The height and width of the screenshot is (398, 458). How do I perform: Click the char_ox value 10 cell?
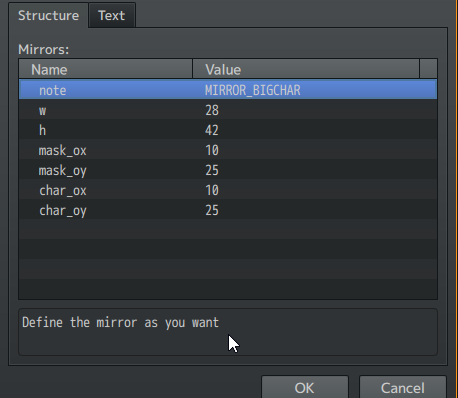(x=315, y=189)
